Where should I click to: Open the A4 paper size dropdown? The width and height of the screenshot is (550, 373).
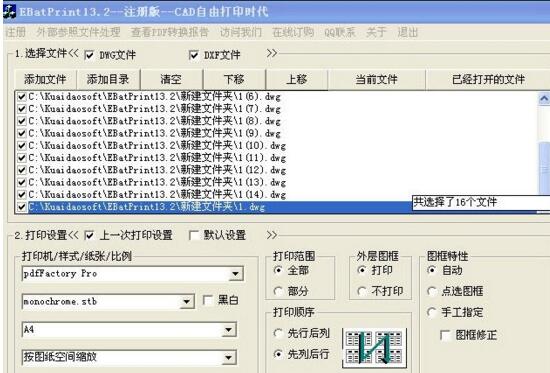229,329
